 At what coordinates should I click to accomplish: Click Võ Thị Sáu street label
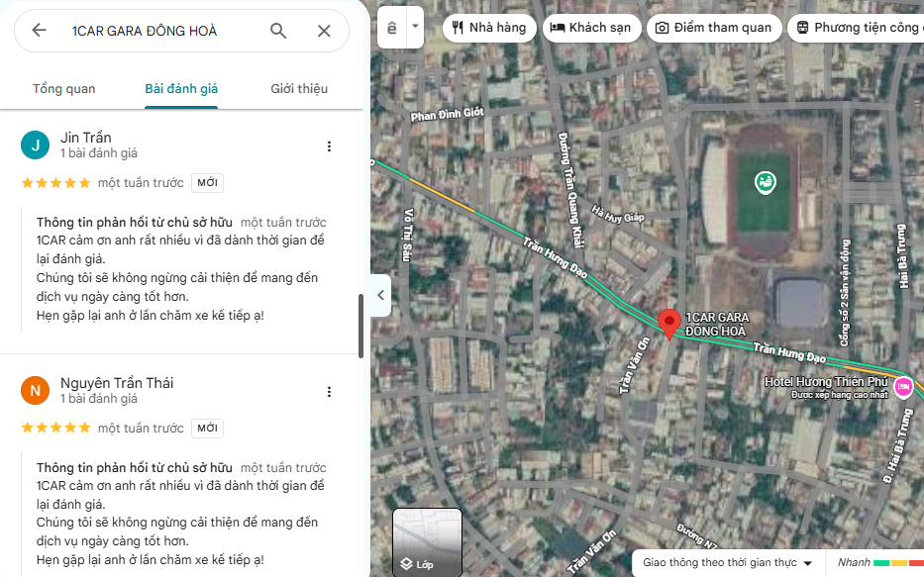point(407,235)
